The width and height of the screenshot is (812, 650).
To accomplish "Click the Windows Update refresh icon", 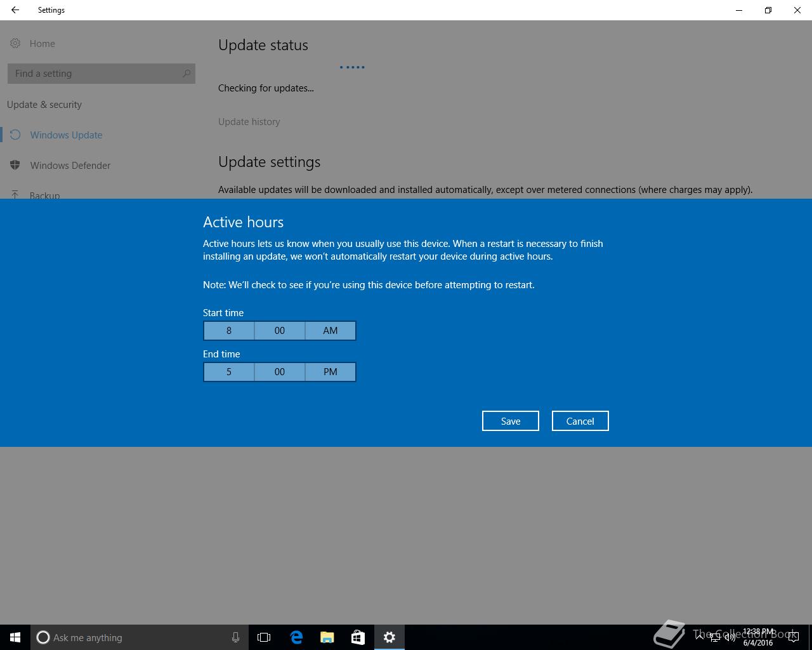I will click(x=15, y=135).
